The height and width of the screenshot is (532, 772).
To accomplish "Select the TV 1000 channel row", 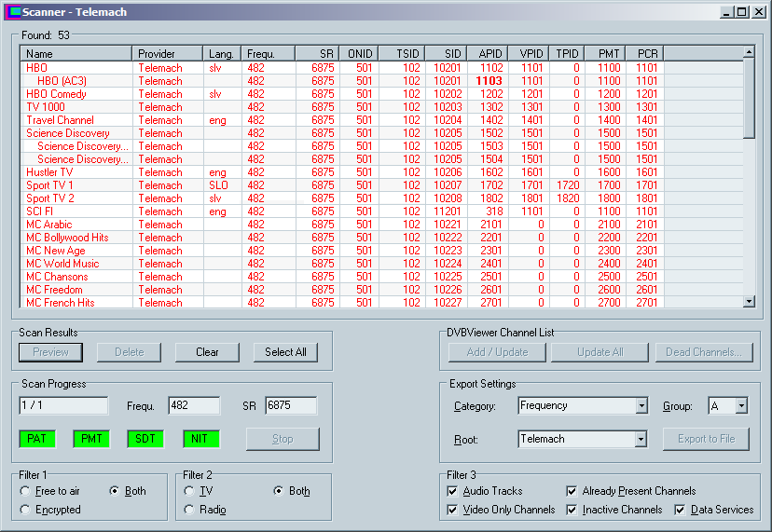I will coord(342,107).
